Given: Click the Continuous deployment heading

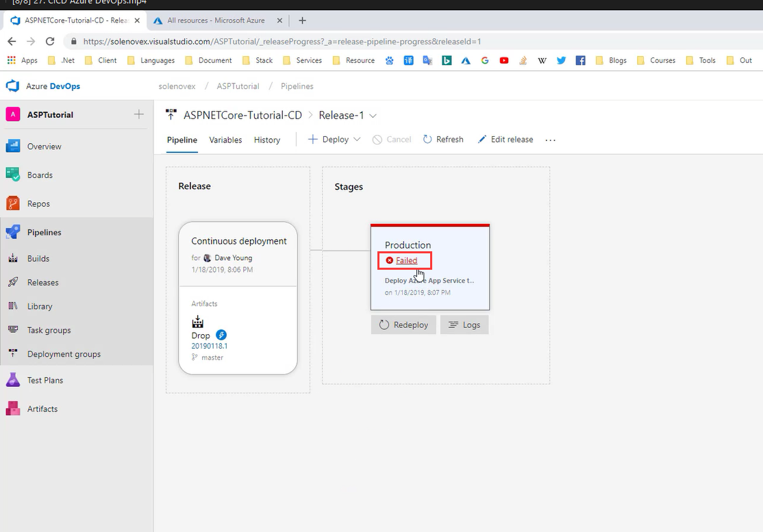Looking at the screenshot, I should [239, 241].
